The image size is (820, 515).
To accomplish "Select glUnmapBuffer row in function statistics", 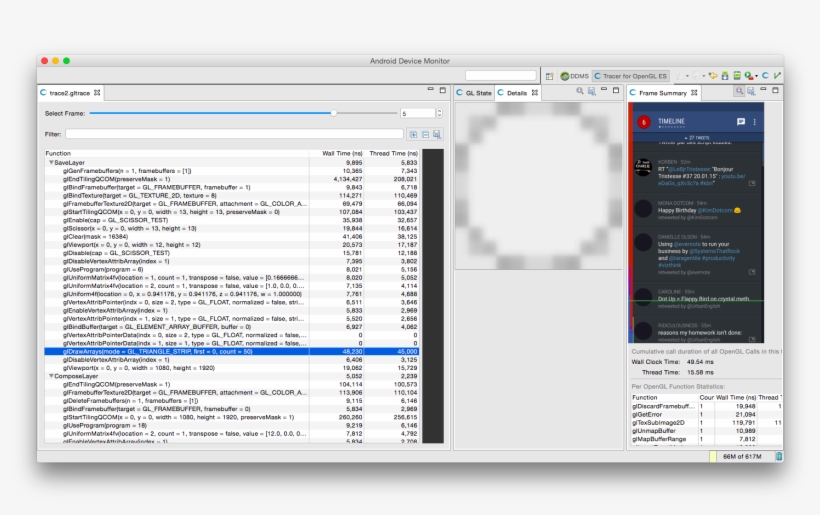I will click(707, 431).
